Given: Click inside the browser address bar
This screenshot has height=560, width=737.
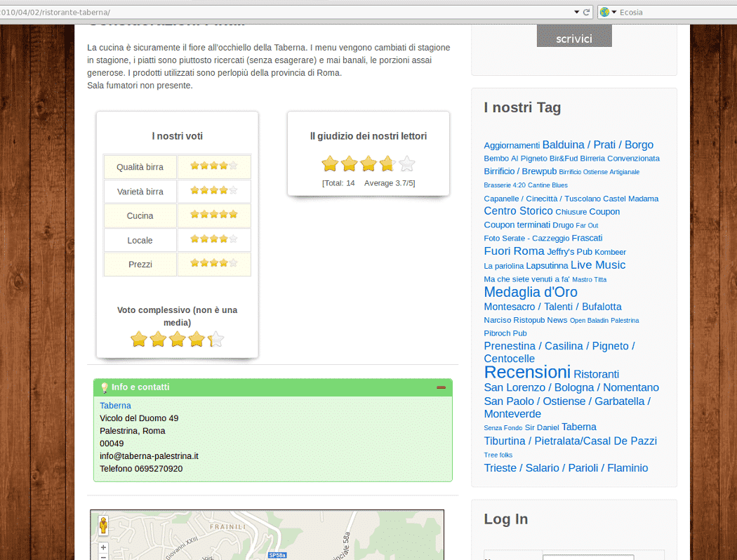Looking at the screenshot, I should (281, 12).
